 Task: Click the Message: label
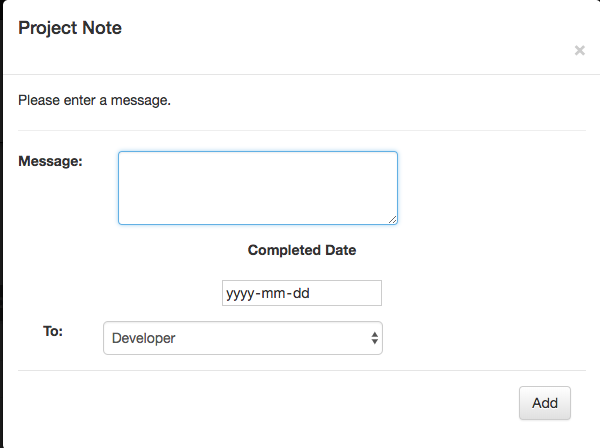click(x=50, y=161)
